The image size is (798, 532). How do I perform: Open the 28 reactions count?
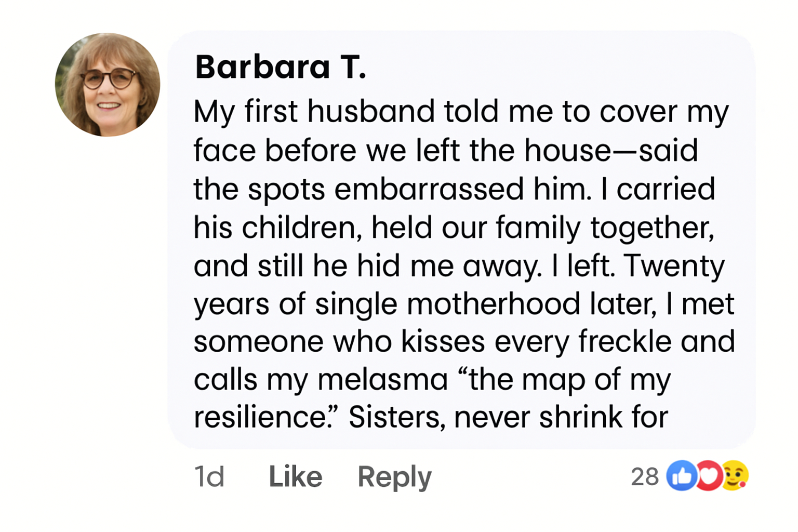click(645, 476)
